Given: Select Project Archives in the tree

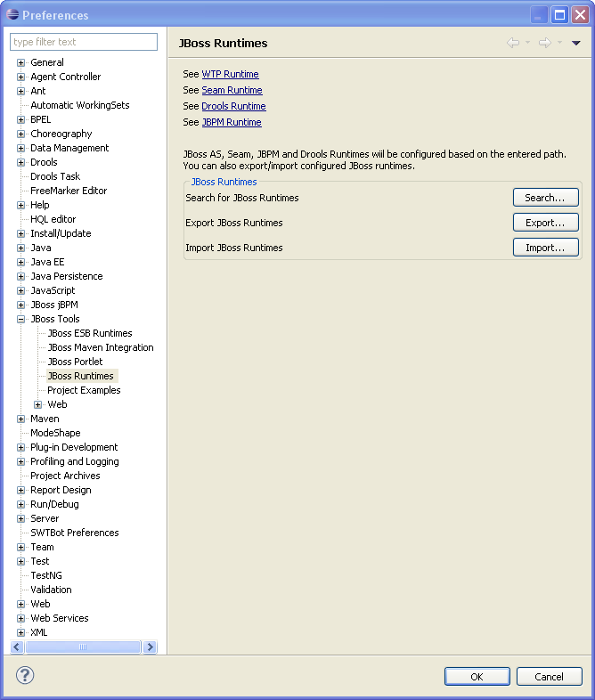Looking at the screenshot, I should coord(65,476).
